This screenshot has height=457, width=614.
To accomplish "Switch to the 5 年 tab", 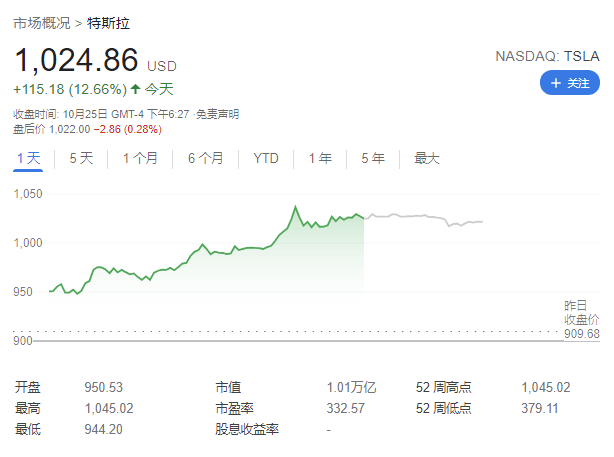I will [x=372, y=158].
